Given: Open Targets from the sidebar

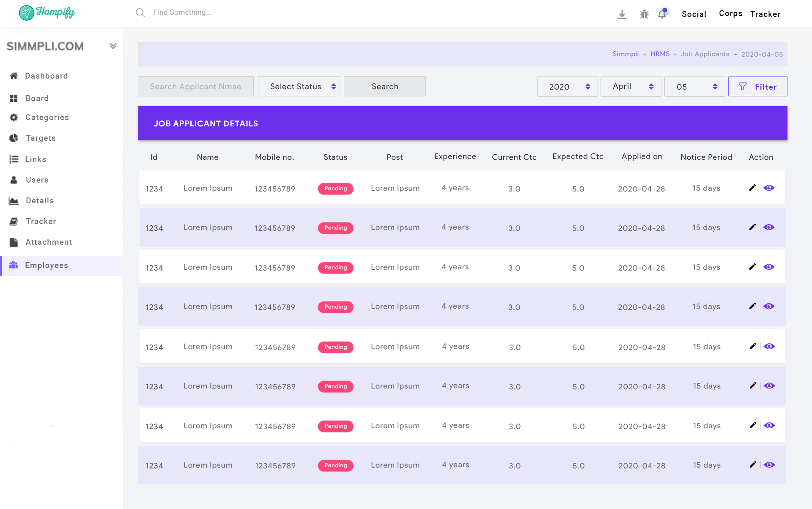Looking at the screenshot, I should pyautogui.click(x=41, y=138).
